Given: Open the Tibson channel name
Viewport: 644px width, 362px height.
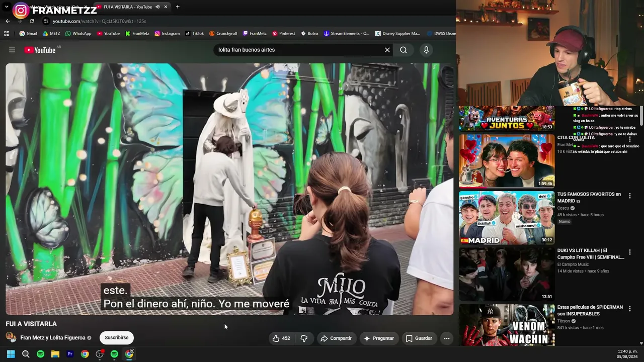Looking at the screenshot, I should 563,321.
